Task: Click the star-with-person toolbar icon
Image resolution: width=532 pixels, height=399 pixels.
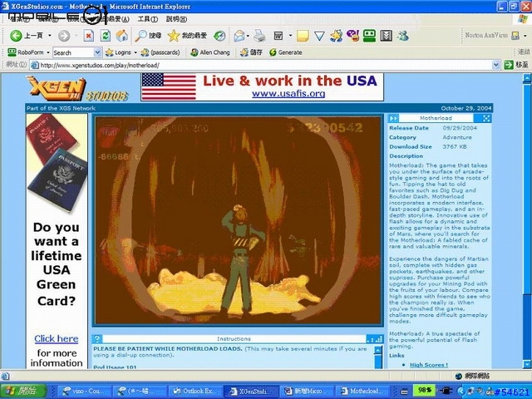Action: 336,36
